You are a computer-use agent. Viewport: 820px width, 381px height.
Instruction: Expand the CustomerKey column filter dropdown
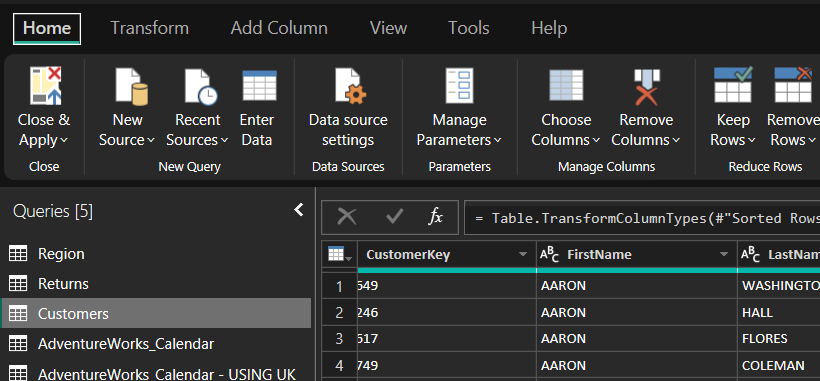(522, 255)
